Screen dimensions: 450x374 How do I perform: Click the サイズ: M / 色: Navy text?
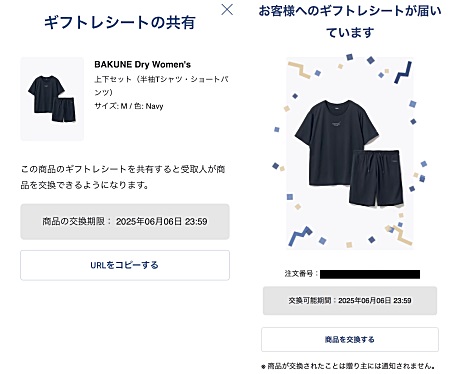[129, 106]
